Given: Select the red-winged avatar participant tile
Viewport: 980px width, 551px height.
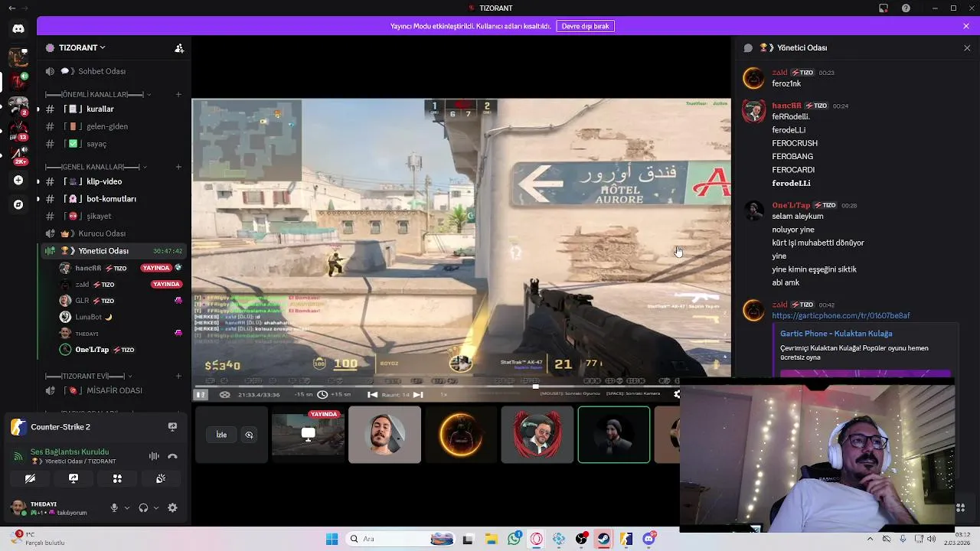Looking at the screenshot, I should [537, 435].
